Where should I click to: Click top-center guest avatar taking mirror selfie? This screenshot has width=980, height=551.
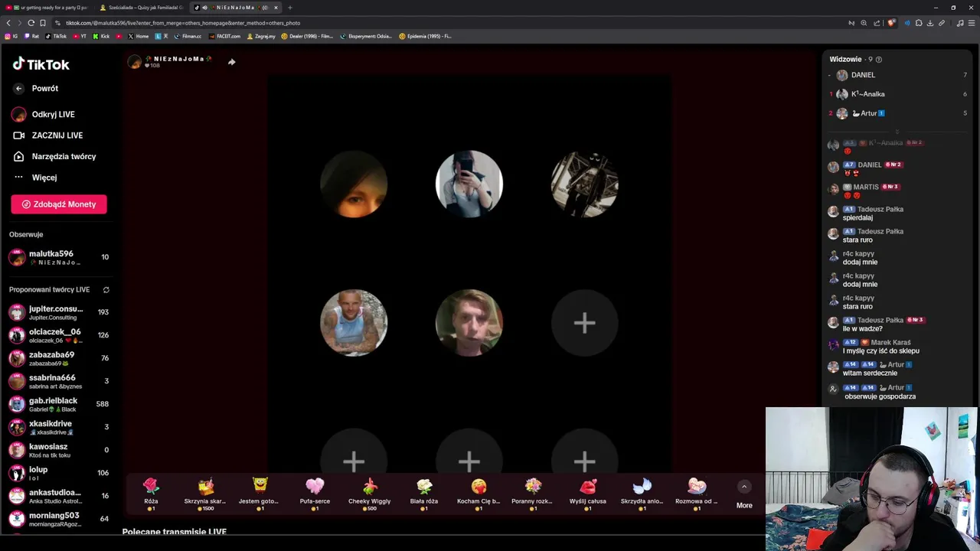469,184
